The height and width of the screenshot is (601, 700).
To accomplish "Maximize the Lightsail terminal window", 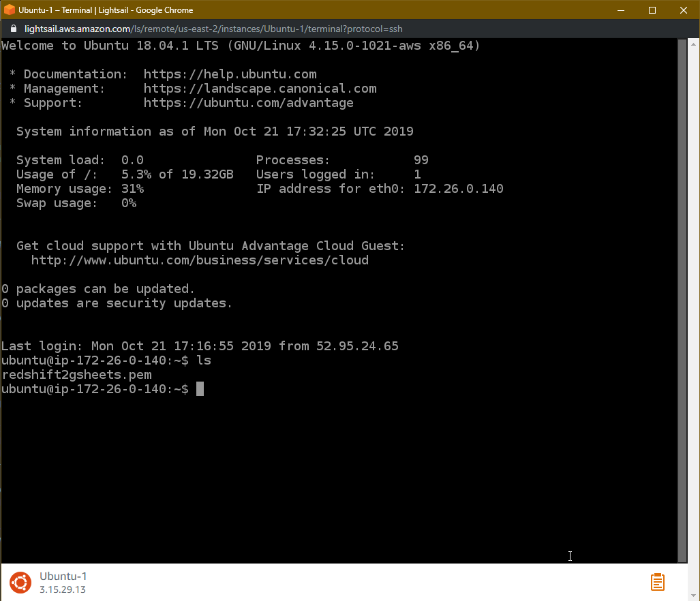I will (x=652, y=10).
